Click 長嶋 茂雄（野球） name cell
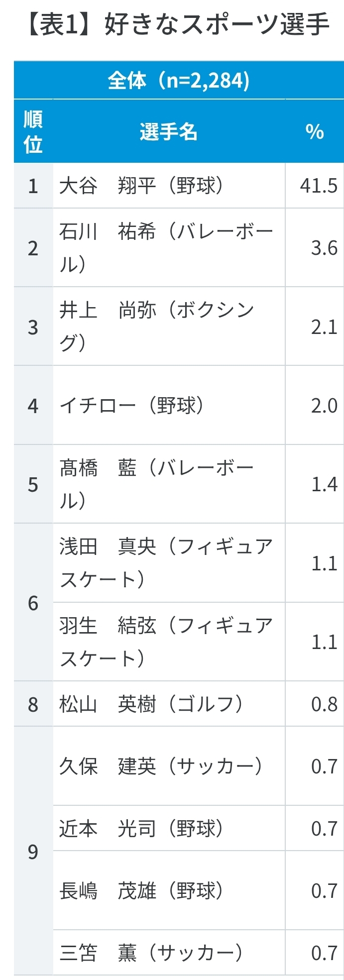The image size is (344, 980). click(141, 891)
